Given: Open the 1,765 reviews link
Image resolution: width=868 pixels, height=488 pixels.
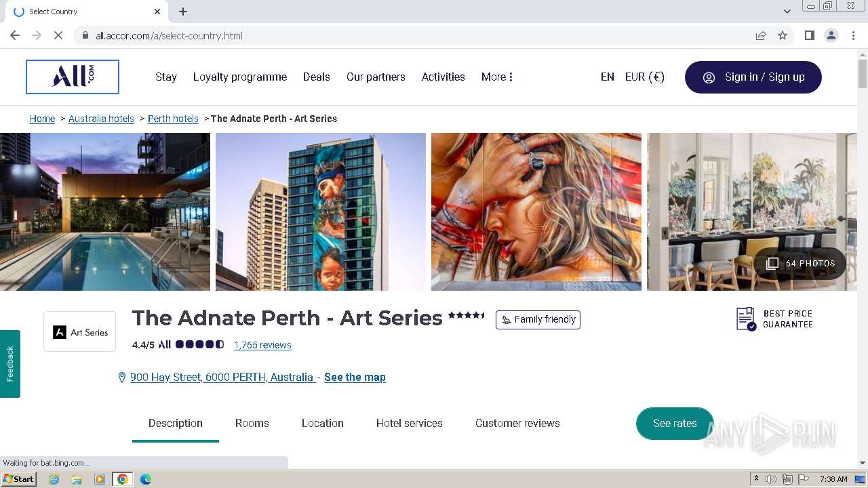Looking at the screenshot, I should (262, 345).
